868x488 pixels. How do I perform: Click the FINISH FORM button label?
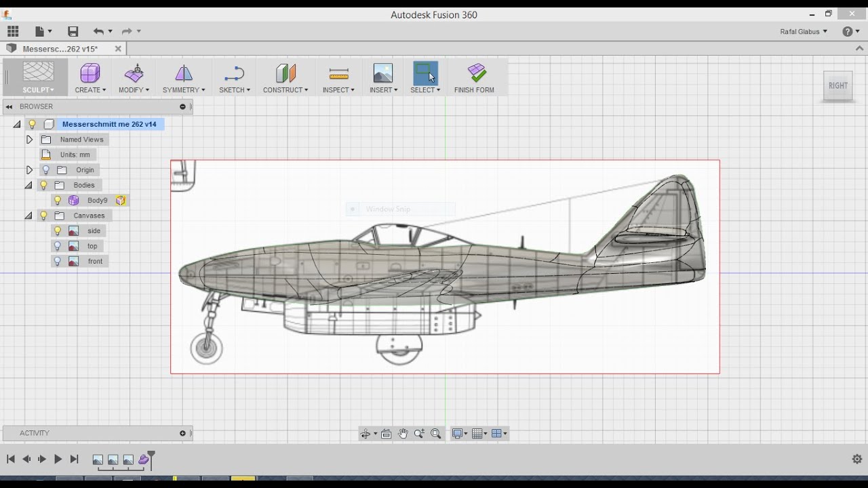click(474, 90)
